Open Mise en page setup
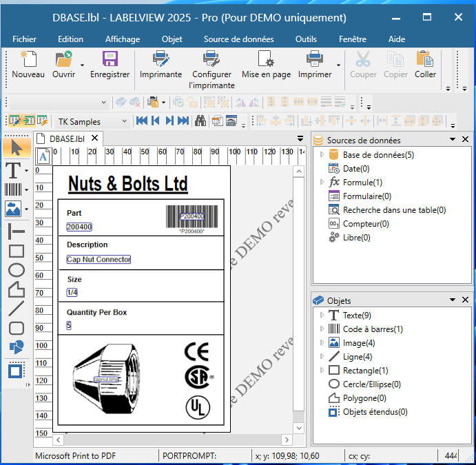Screen dimensions: 476x465 266,59
